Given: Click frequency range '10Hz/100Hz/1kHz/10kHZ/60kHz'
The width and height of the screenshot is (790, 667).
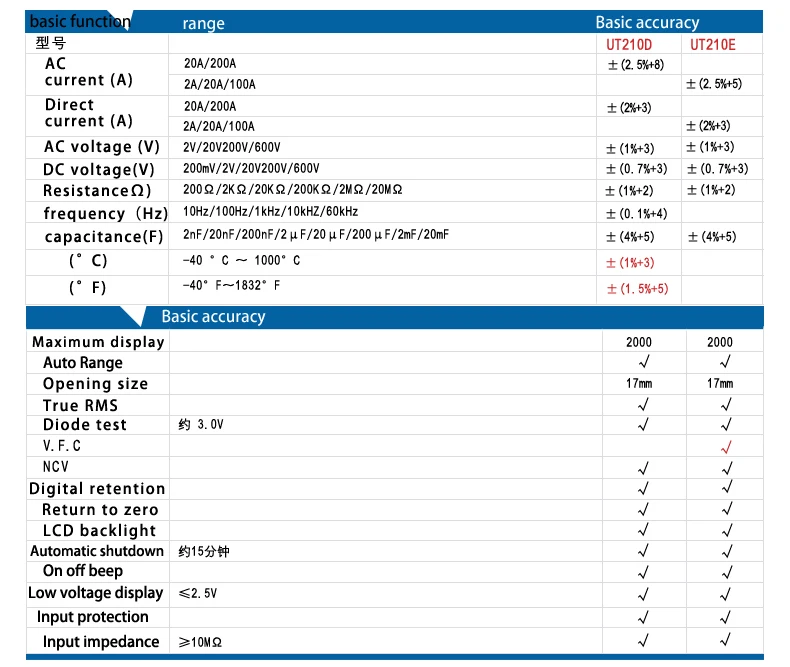Looking at the screenshot, I should pyautogui.click(x=271, y=211).
